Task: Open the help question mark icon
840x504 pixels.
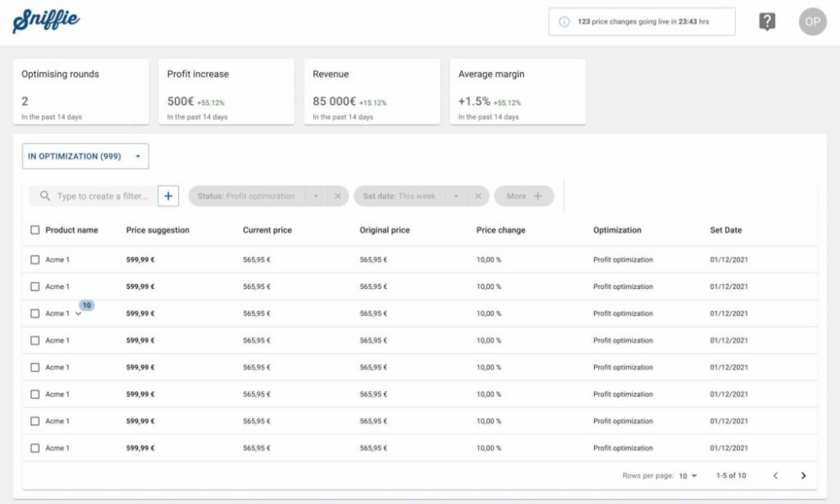Action: (x=767, y=22)
